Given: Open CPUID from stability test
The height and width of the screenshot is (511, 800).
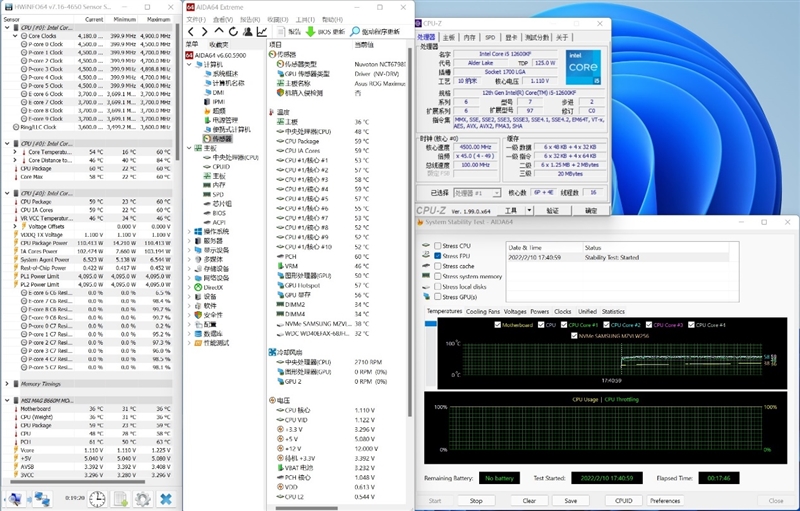Looking at the screenshot, I should point(623,501).
